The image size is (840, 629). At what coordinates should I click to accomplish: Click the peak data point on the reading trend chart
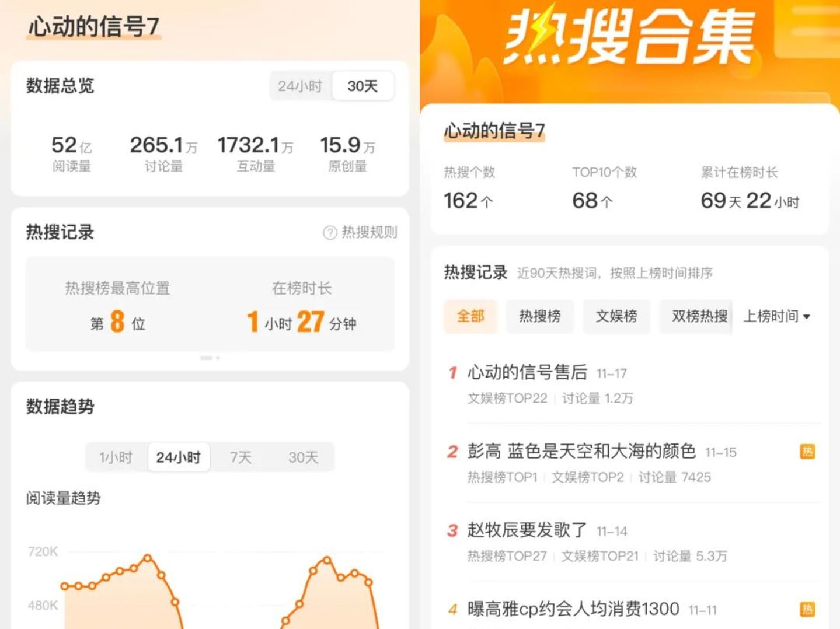(x=148, y=558)
